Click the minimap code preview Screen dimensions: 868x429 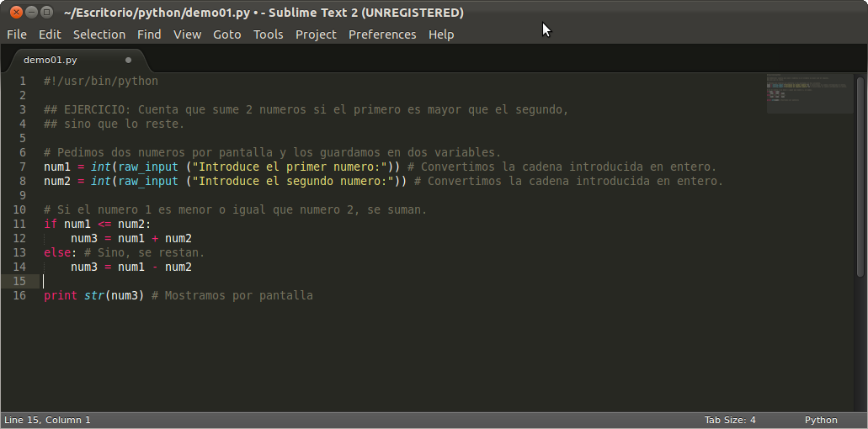click(810, 93)
